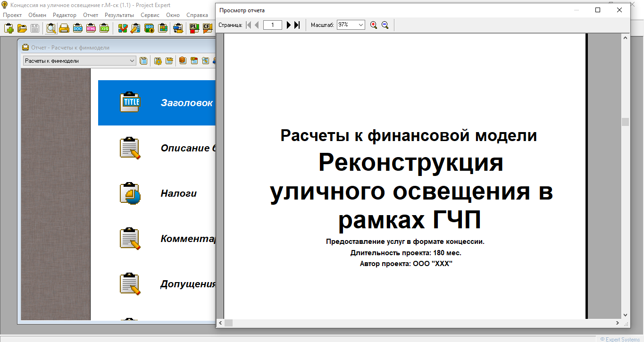644x342 pixels.
Task: Click the Расчеты к финансовой модели heading
Action: pos(409,136)
